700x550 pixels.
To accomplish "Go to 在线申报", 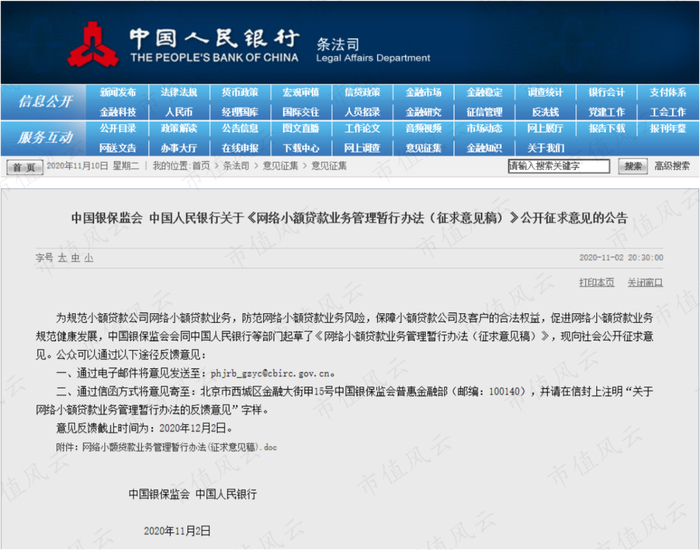I will click(x=240, y=148).
